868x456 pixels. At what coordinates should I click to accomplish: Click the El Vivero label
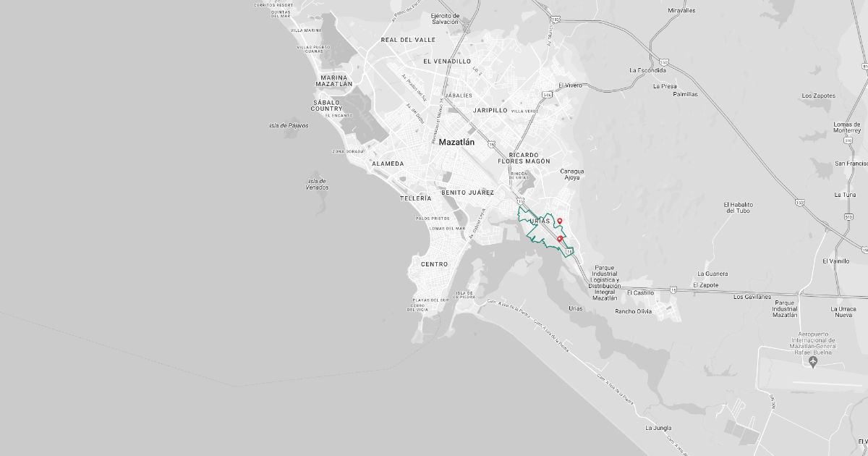pyautogui.click(x=569, y=85)
